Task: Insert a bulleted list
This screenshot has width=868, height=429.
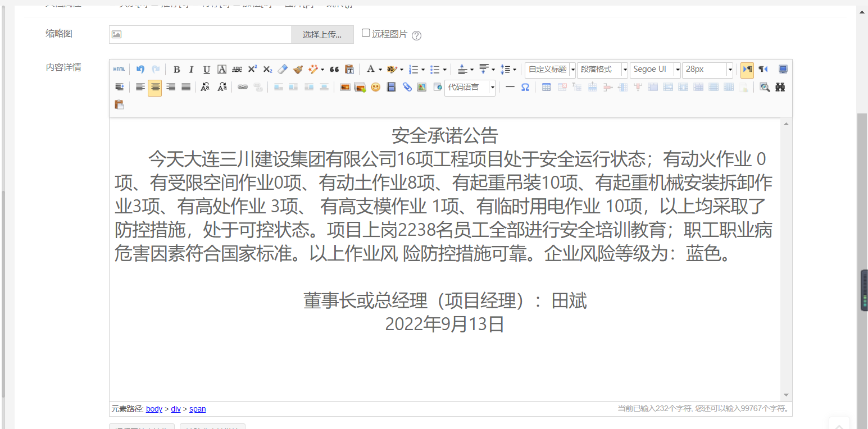Action: tap(434, 69)
